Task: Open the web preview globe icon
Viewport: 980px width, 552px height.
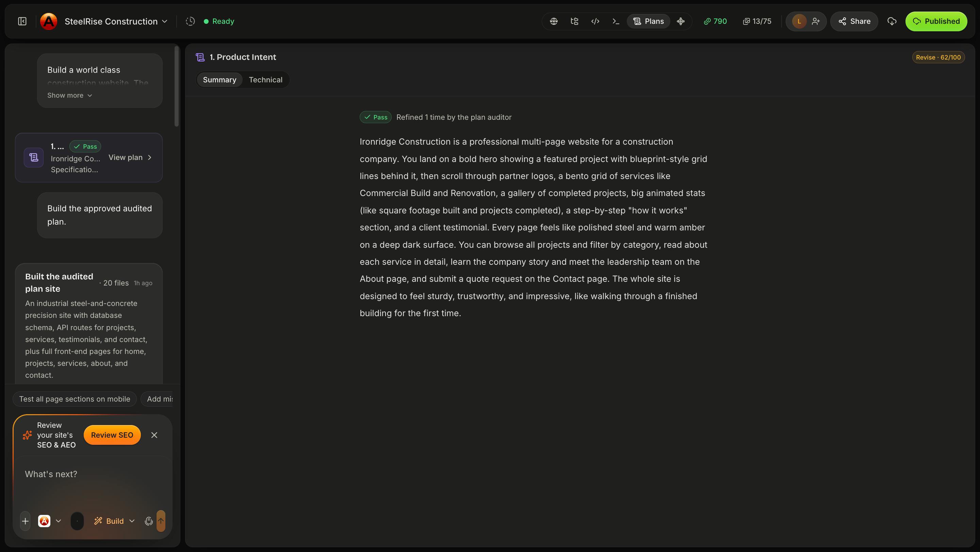Action: pyautogui.click(x=554, y=21)
